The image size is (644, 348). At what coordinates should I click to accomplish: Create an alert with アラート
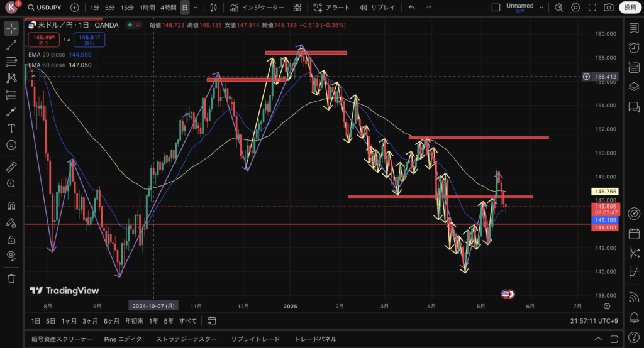pos(331,8)
